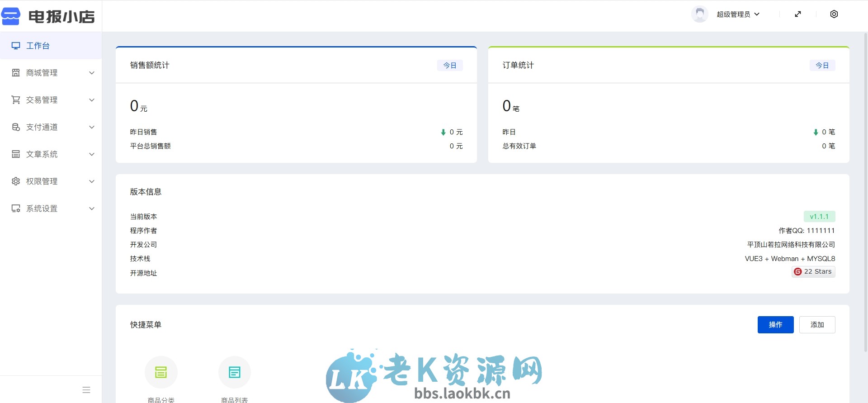This screenshot has height=403, width=868.
Task: Click the 今日 tag in 订单统计
Action: 822,66
